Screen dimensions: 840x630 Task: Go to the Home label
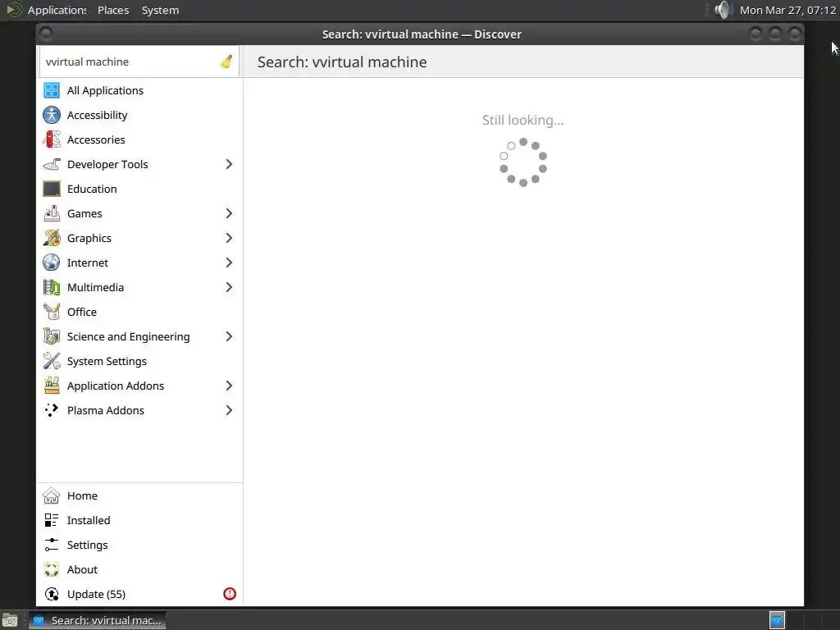pyautogui.click(x=82, y=496)
